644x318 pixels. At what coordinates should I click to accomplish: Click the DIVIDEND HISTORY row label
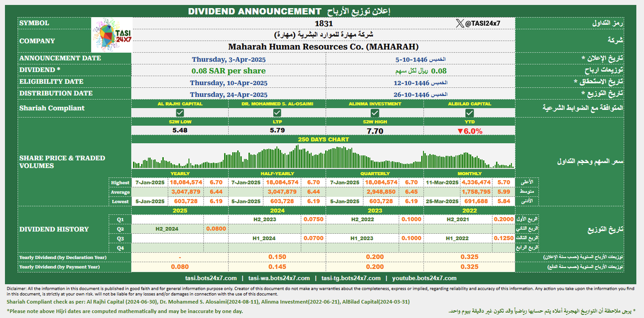tap(54, 229)
